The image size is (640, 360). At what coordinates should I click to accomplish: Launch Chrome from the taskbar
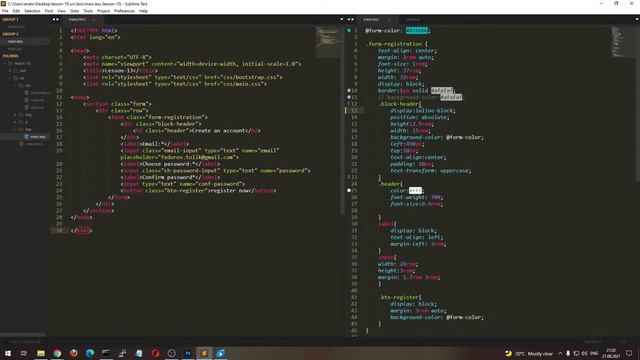(x=57, y=353)
